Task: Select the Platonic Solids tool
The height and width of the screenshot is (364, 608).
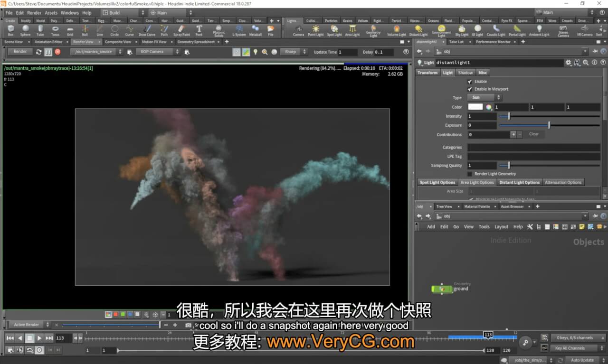Action: click(219, 31)
